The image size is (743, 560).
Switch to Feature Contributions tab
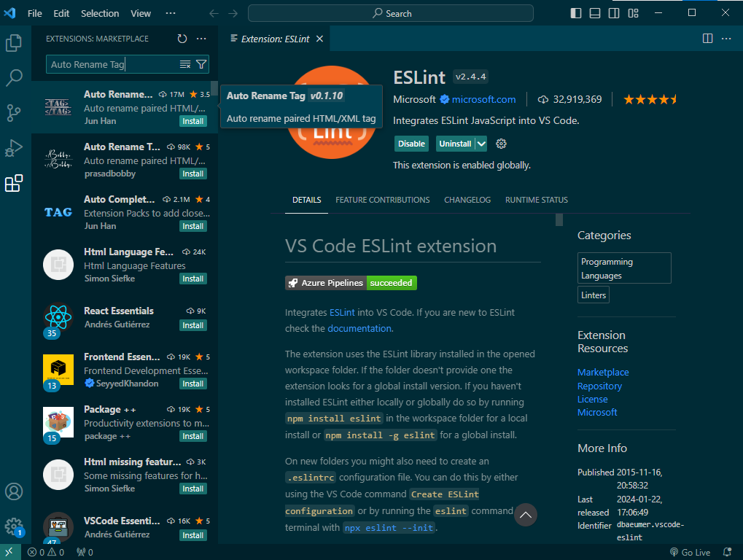382,200
